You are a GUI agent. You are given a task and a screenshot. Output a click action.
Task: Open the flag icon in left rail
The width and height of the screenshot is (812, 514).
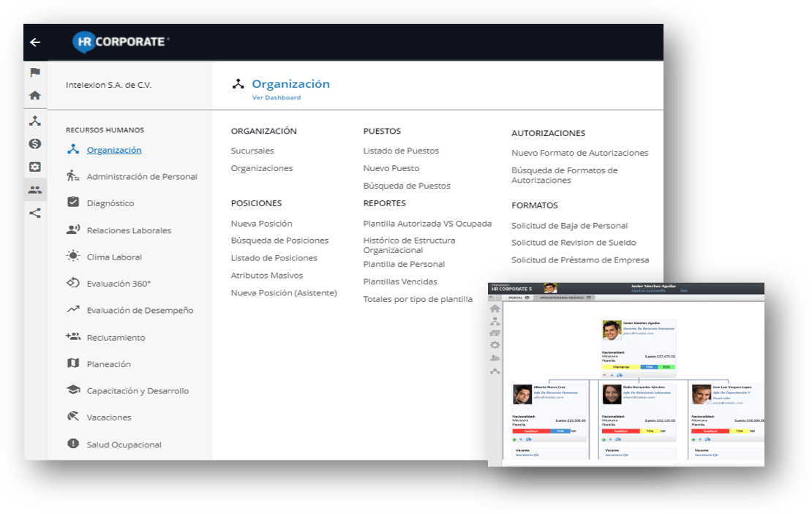35,72
